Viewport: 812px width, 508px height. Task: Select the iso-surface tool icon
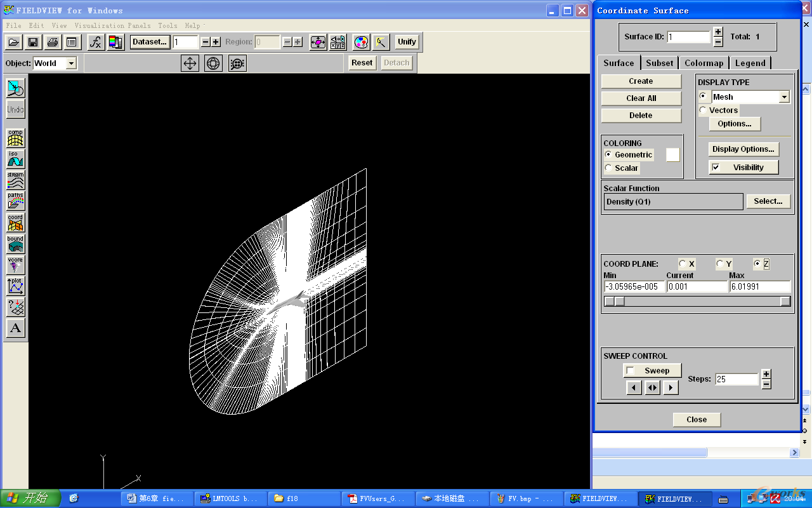(x=15, y=159)
